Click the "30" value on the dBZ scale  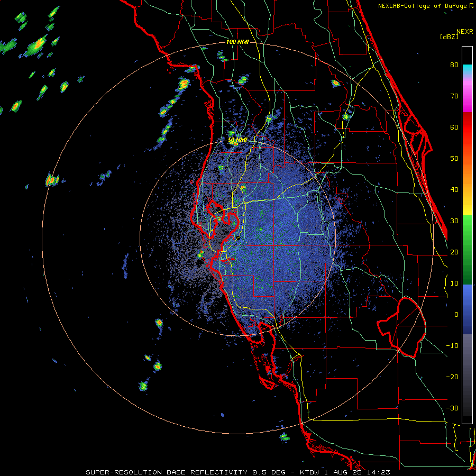(454, 221)
